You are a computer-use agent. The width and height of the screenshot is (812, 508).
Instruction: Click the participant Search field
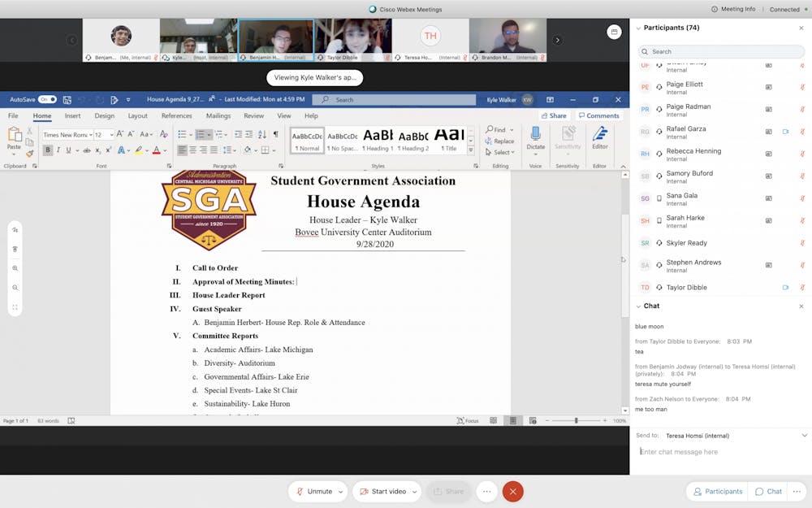click(x=721, y=51)
